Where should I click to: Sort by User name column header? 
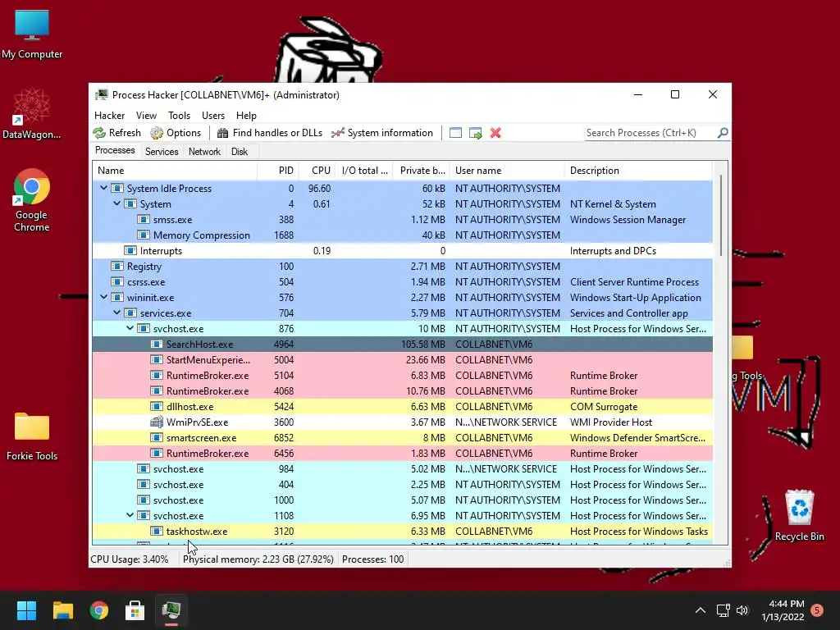coord(507,171)
